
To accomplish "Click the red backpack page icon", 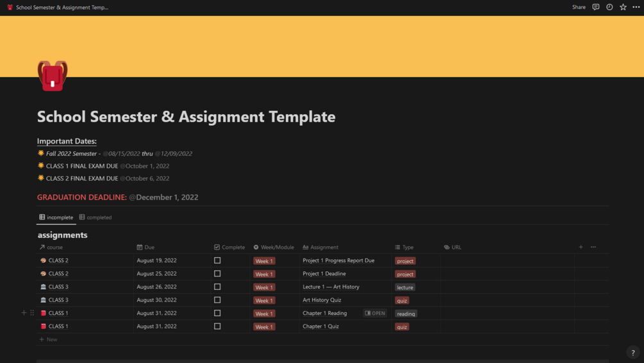I will (53, 76).
